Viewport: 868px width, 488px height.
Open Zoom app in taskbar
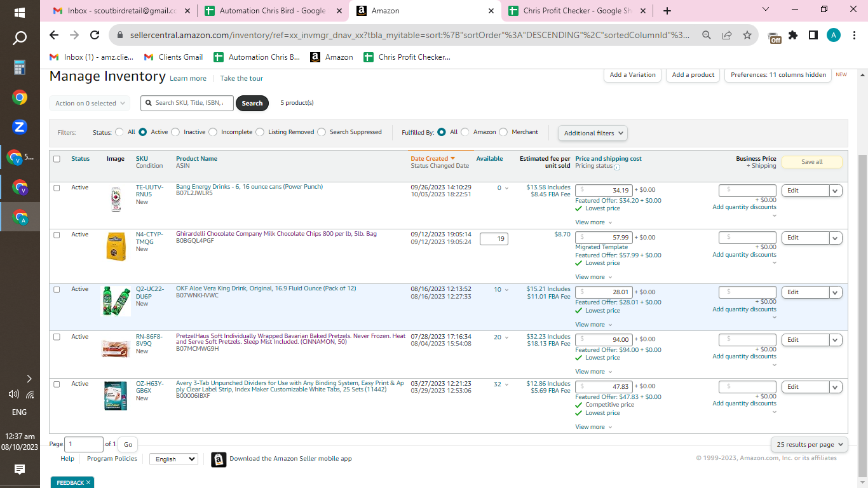coord(20,127)
